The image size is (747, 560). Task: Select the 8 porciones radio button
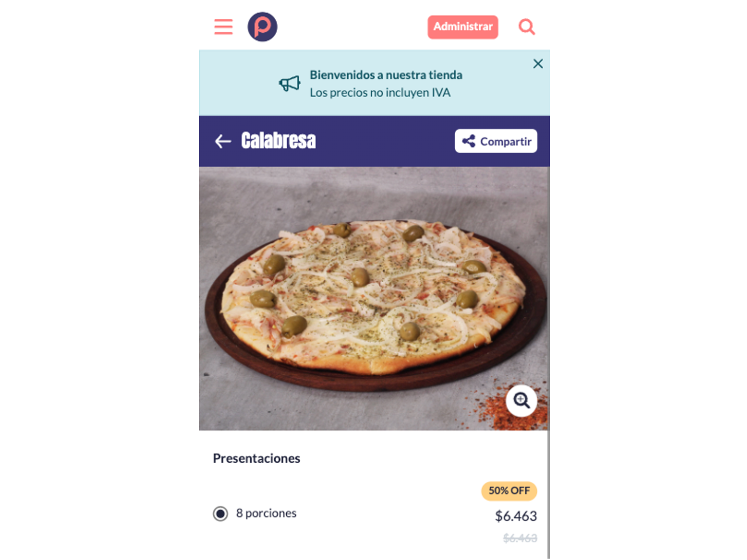point(220,513)
